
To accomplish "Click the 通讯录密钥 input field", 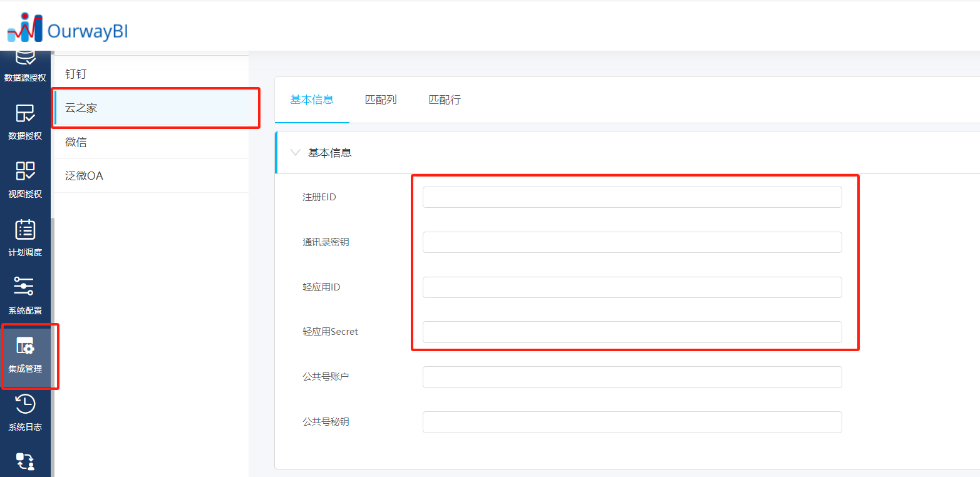I will (632, 242).
